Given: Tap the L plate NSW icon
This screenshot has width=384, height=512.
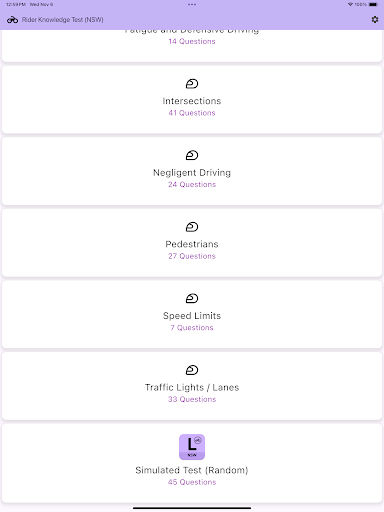Looking at the screenshot, I should (x=192, y=447).
